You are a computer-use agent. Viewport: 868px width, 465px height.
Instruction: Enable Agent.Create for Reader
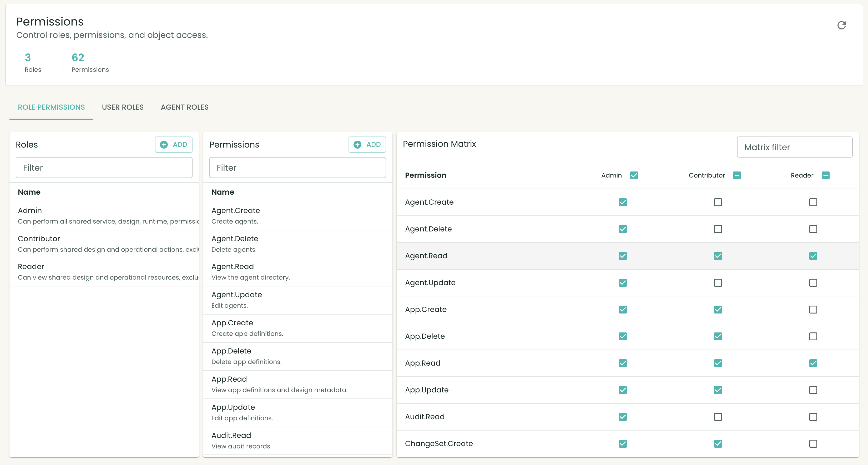click(x=813, y=202)
